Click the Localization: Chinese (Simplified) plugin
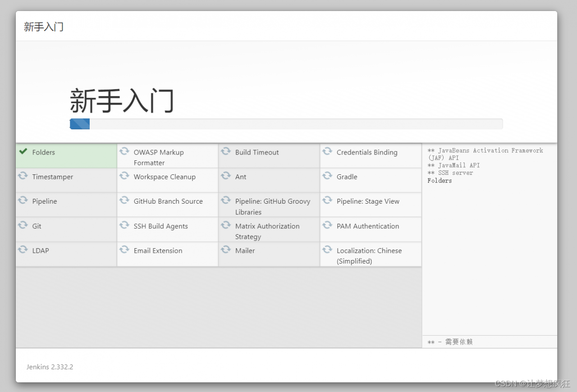Viewport: 577px width, 392px height. 369,255
